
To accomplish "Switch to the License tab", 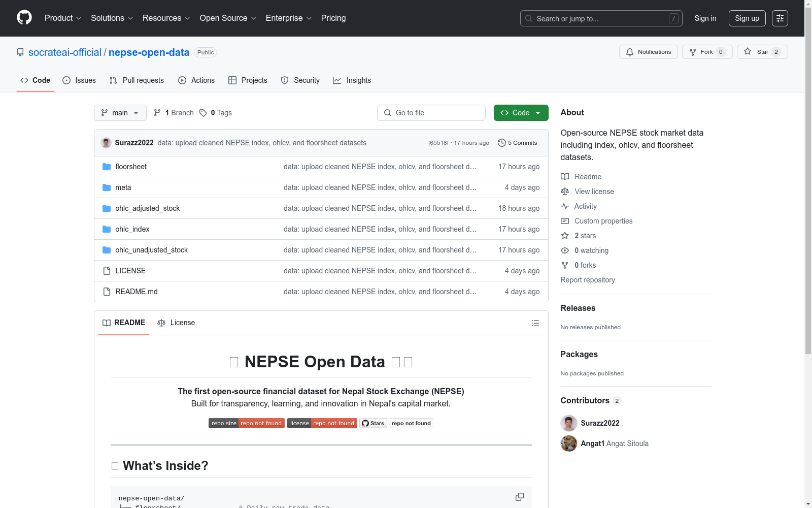I will [176, 323].
